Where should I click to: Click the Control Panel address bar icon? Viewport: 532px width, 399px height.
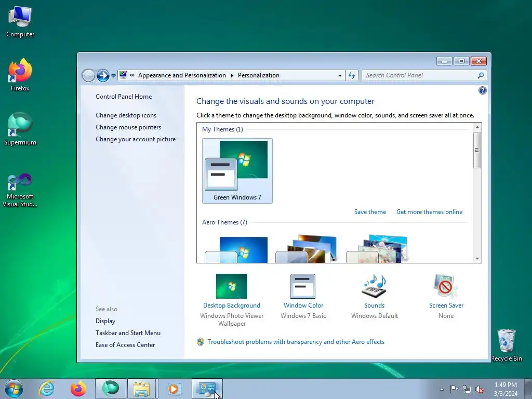click(x=123, y=75)
